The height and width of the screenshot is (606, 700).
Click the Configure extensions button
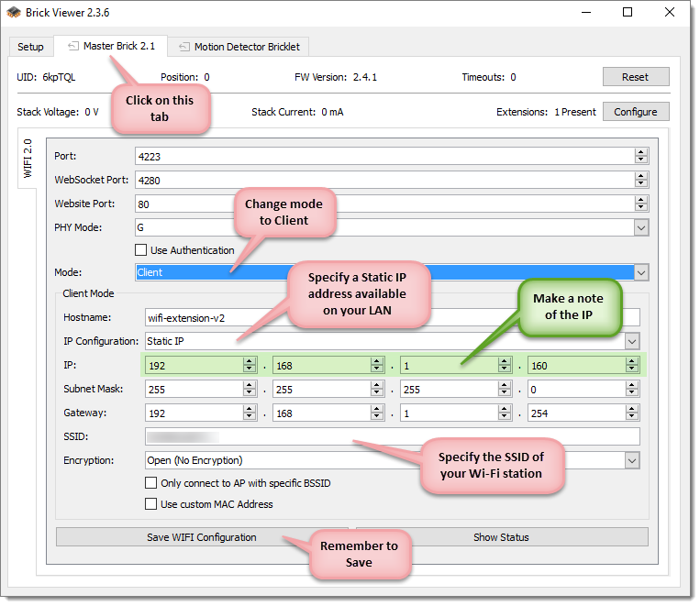point(636,112)
